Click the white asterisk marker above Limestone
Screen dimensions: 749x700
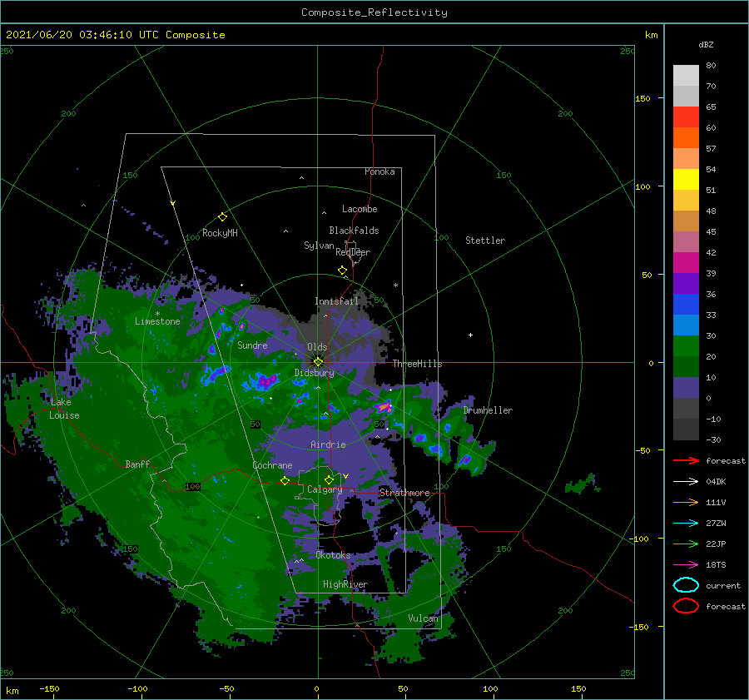point(157,314)
